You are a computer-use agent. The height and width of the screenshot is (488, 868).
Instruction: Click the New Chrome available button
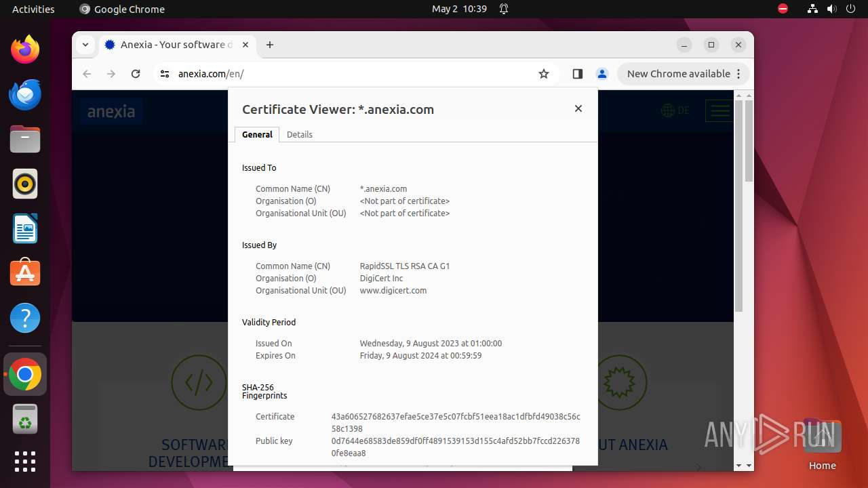click(x=684, y=74)
